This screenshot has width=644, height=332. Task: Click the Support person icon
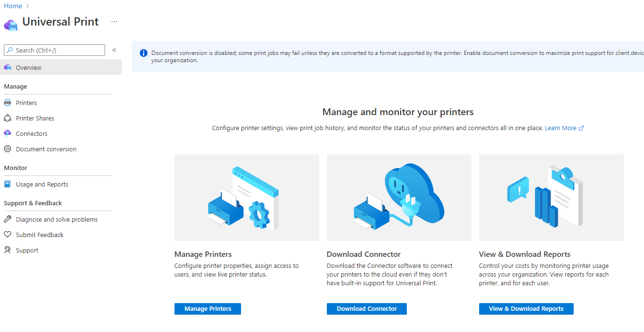tap(7, 250)
